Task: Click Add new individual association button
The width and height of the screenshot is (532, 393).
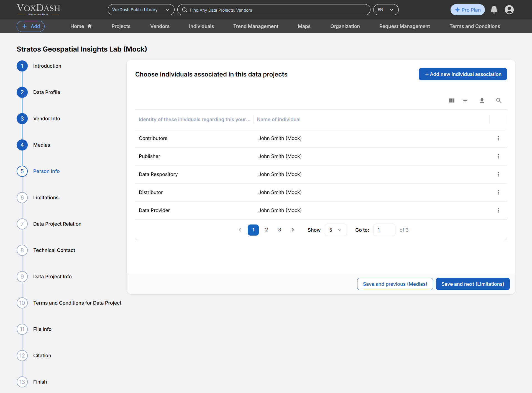Action: (x=463, y=74)
